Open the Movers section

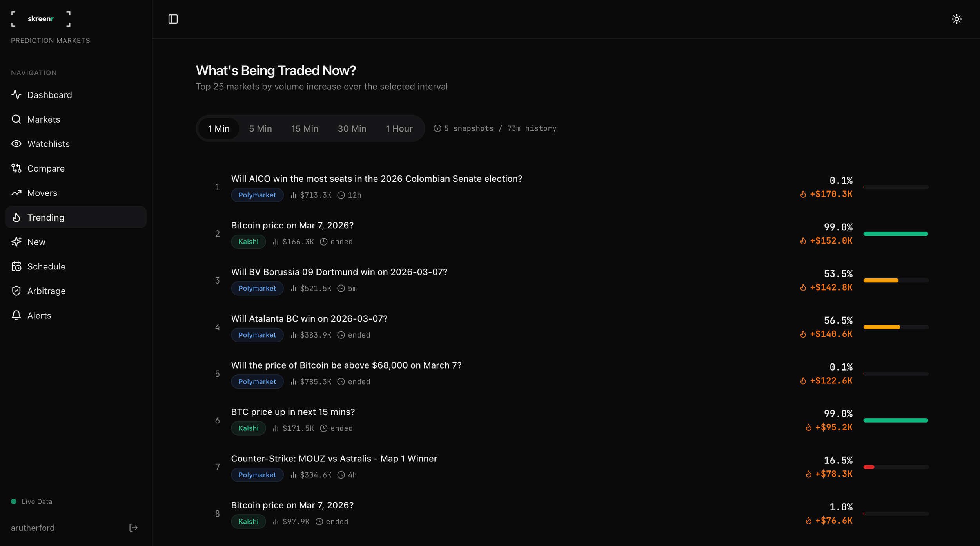click(76, 193)
